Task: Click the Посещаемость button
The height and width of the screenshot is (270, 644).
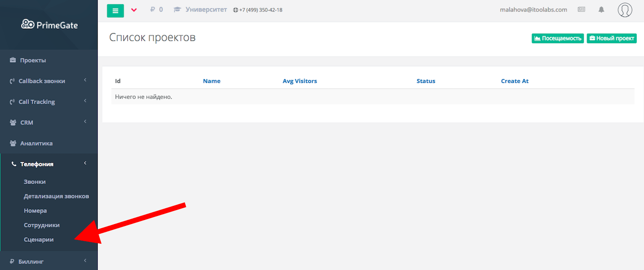Action: tap(558, 39)
